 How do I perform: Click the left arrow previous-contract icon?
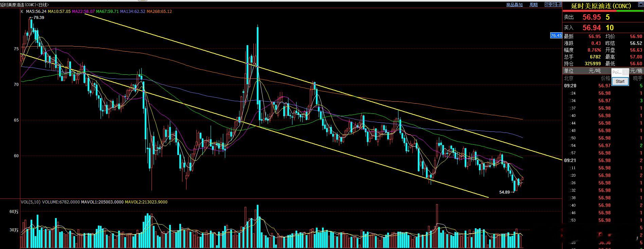tap(548, 4)
